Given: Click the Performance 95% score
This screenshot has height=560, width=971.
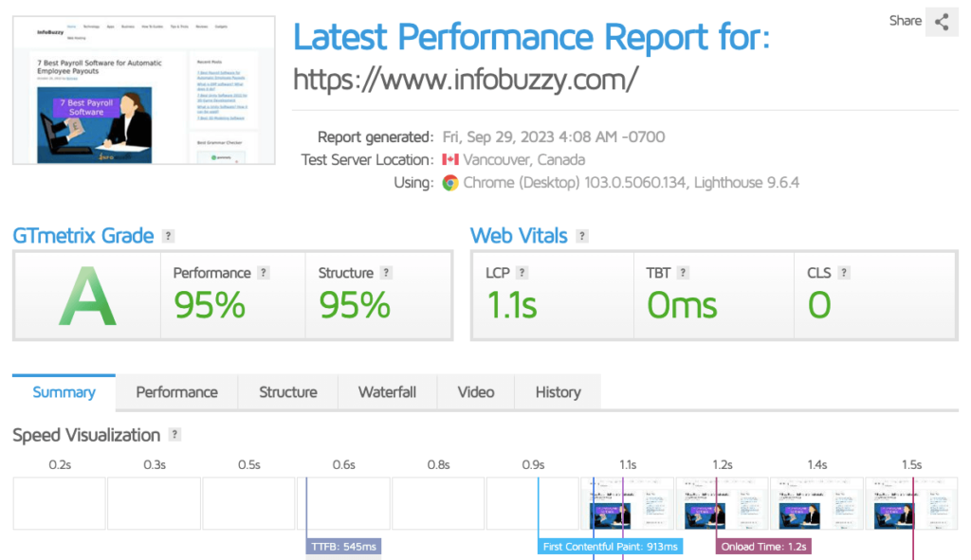Looking at the screenshot, I should pyautogui.click(x=210, y=305).
